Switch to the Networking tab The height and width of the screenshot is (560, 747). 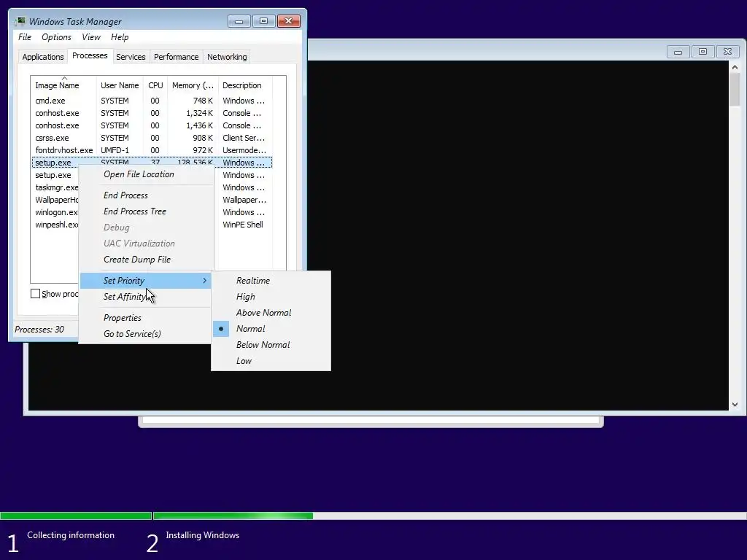coord(227,57)
